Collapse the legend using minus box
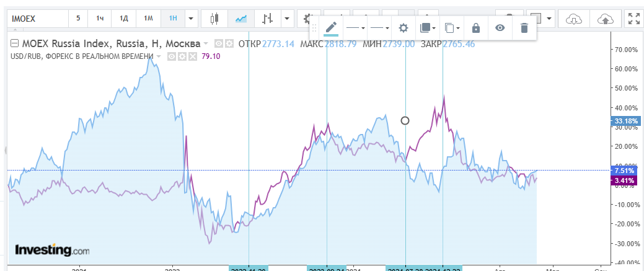 coord(14,43)
